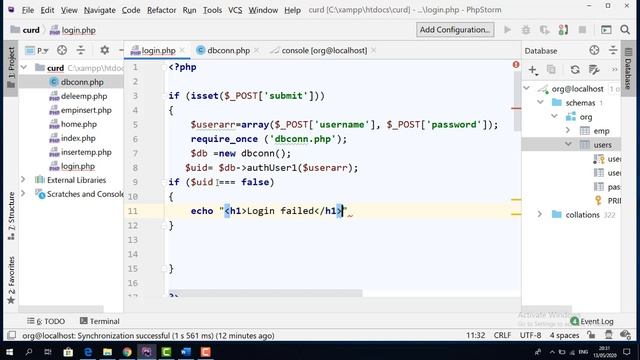Close the dbconn.php tab
The image size is (640, 360).
[x=256, y=50]
